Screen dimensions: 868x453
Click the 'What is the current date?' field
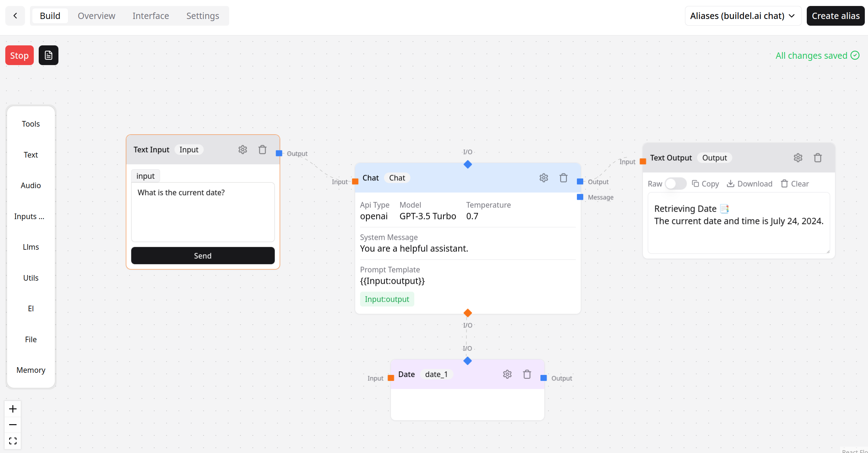coord(203,212)
